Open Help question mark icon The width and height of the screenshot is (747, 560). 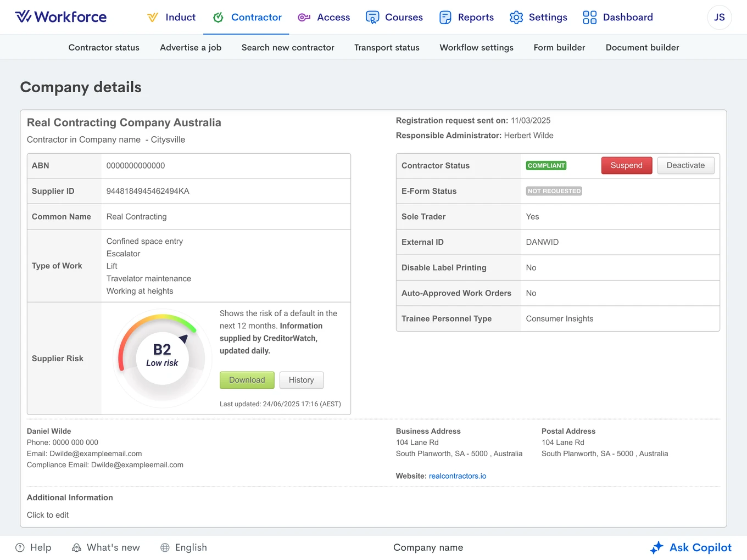click(20, 547)
